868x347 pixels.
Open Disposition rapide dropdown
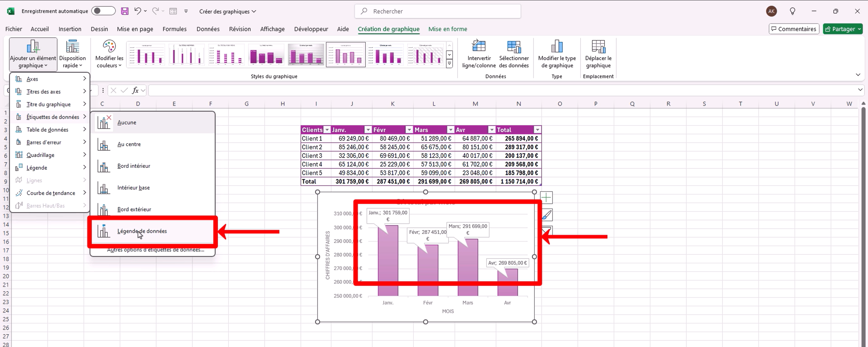[x=72, y=54]
